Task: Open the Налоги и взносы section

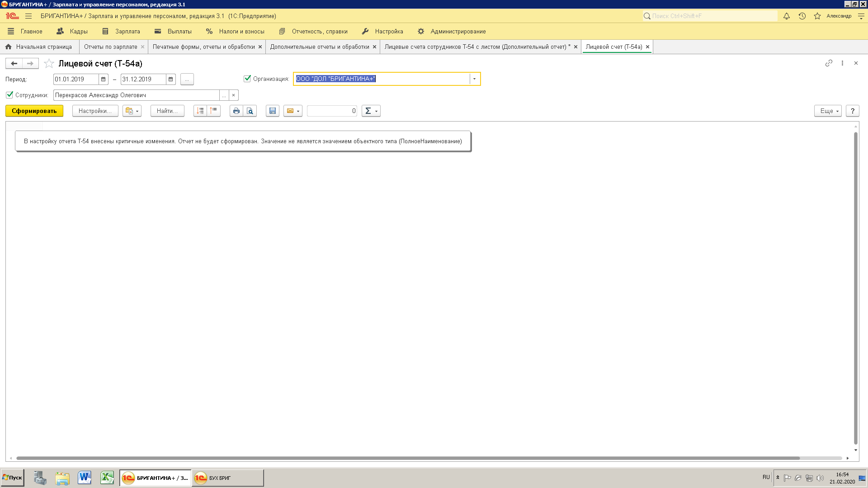Action: [235, 31]
